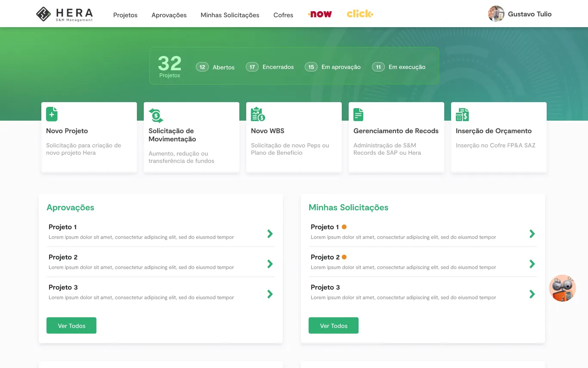Open the robot chat assistant

pos(563,288)
